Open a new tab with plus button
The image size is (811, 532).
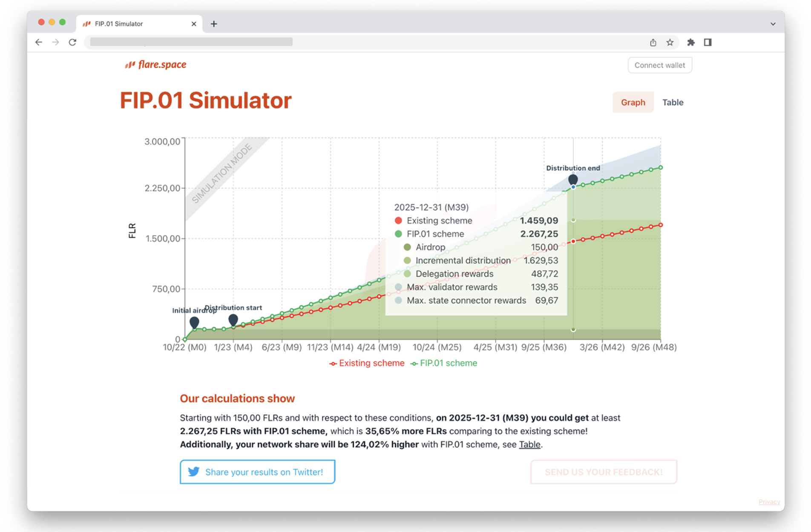(x=214, y=24)
